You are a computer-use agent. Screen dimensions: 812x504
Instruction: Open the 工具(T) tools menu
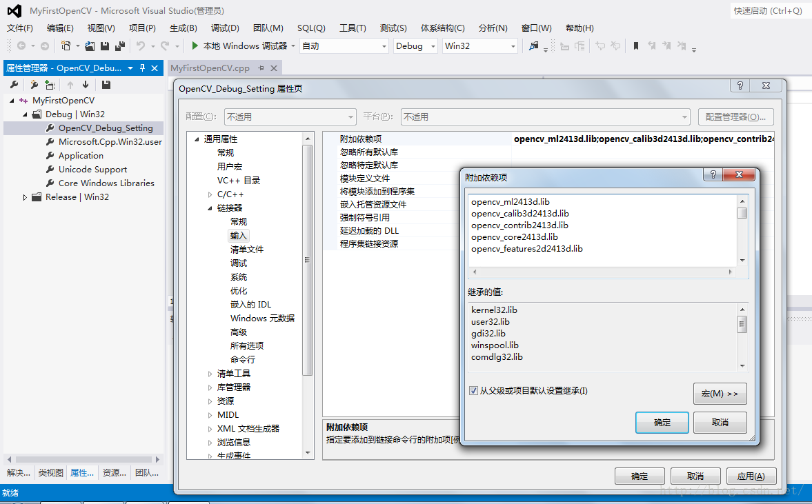(x=353, y=28)
